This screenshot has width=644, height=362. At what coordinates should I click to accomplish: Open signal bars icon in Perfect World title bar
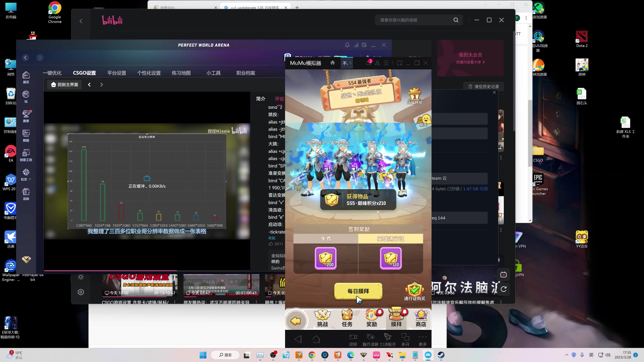click(356, 45)
